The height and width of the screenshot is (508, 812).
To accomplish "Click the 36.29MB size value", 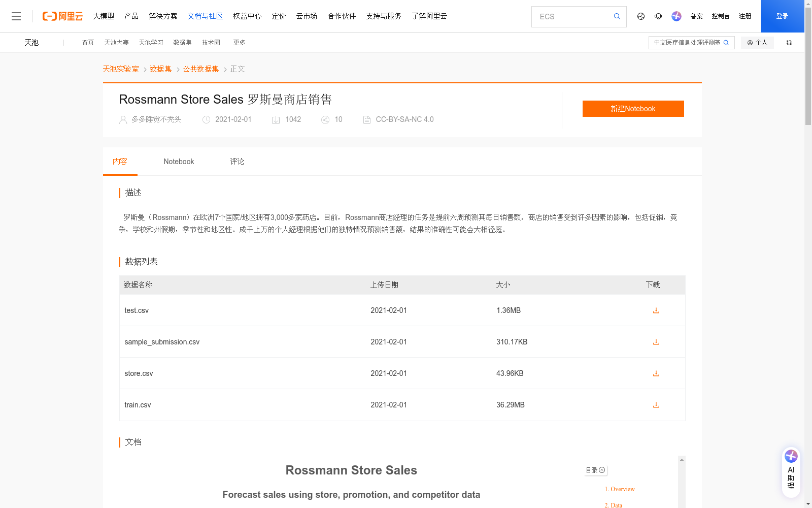I will tap(511, 405).
